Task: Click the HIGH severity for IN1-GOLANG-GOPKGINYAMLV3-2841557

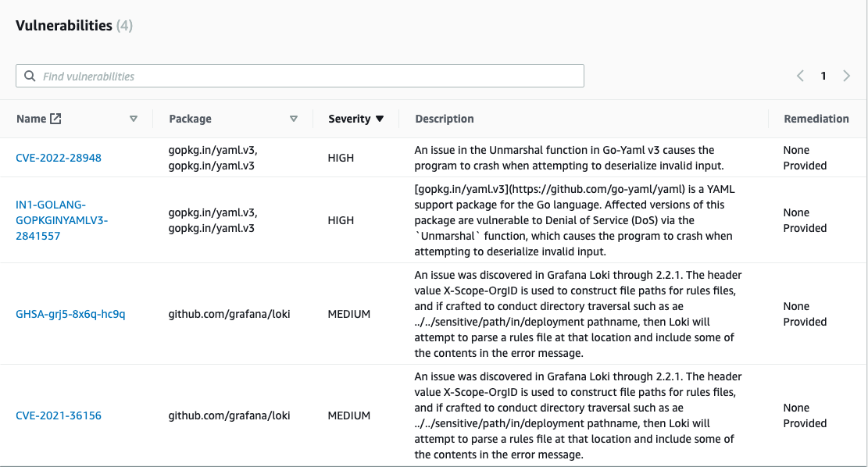Action: click(341, 220)
